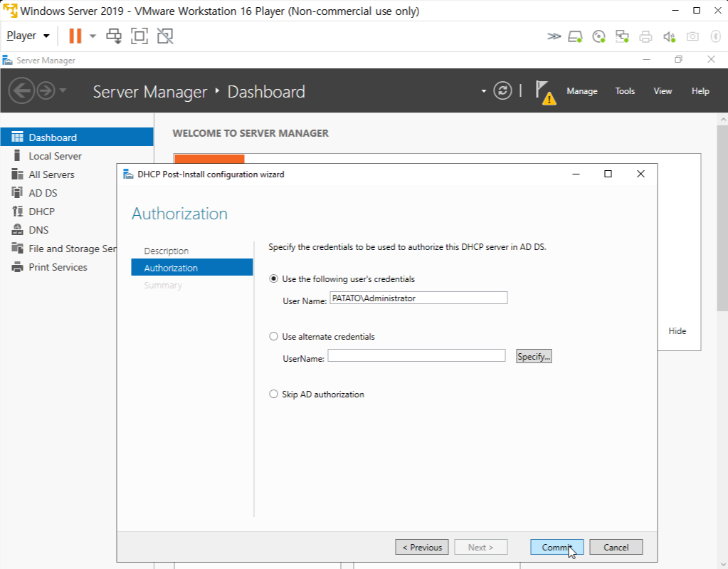Maximize the DHCP wizard window
728x569 pixels.
pyautogui.click(x=608, y=174)
